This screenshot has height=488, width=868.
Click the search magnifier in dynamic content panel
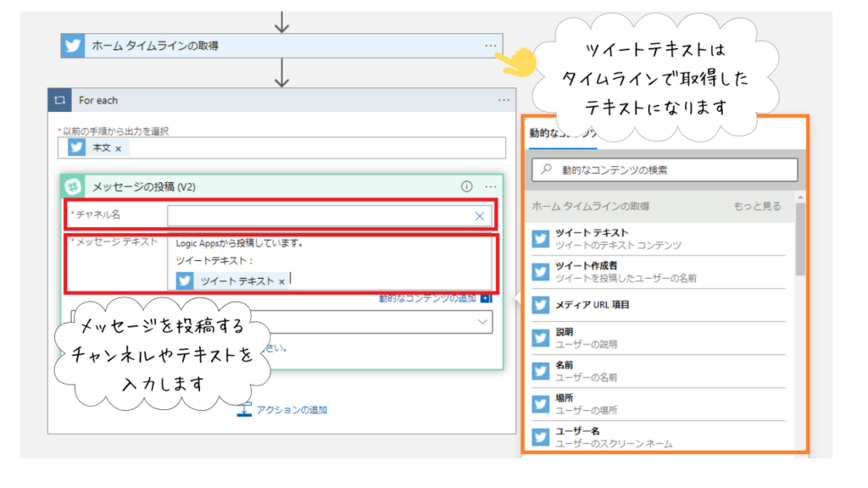click(545, 169)
